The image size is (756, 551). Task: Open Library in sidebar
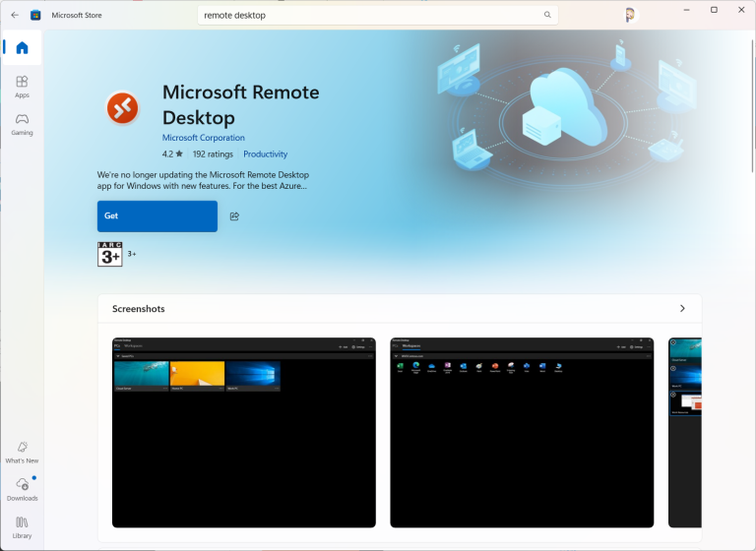(x=22, y=527)
